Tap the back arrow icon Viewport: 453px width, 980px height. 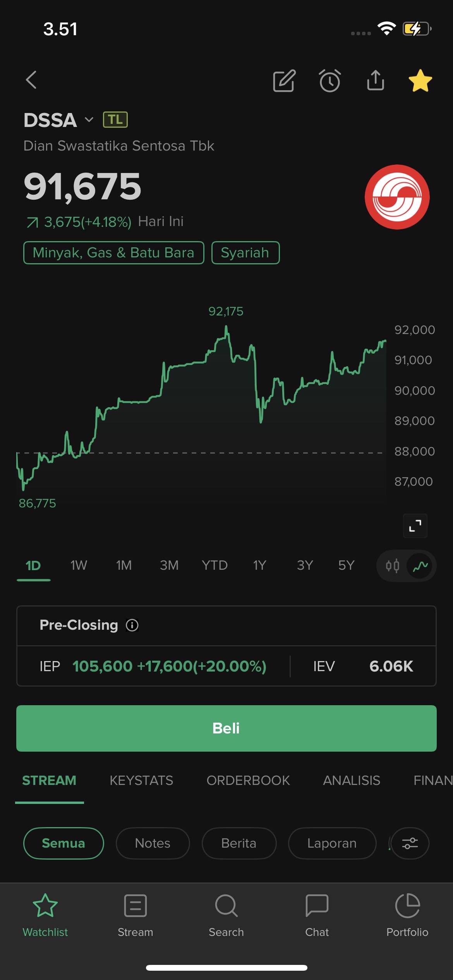(31, 80)
